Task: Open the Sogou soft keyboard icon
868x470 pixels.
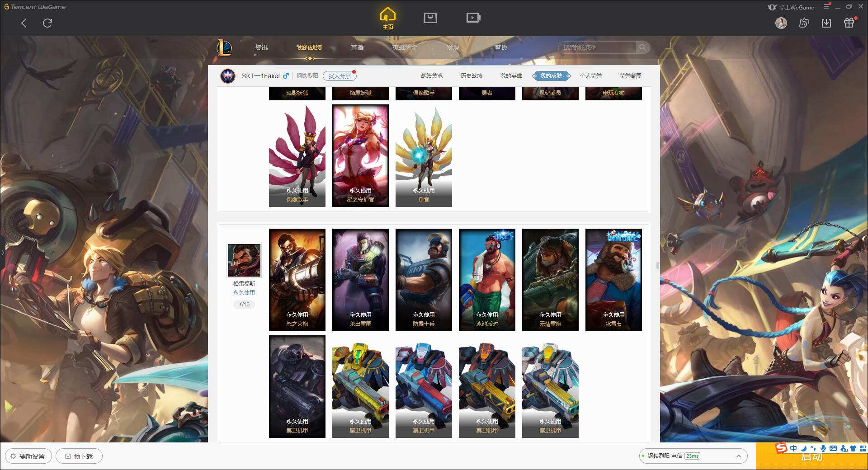Action: [x=833, y=448]
